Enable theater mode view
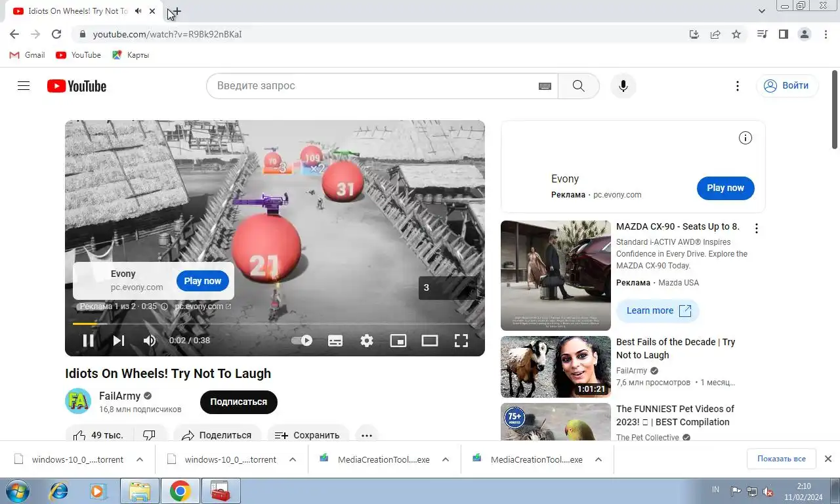 430,341
